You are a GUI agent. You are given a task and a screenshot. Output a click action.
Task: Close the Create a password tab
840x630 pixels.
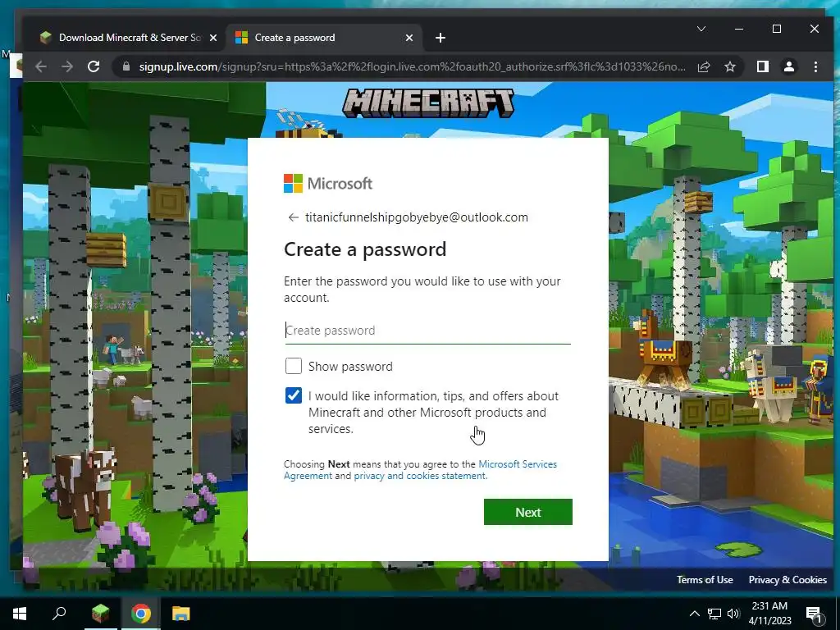coord(409,38)
